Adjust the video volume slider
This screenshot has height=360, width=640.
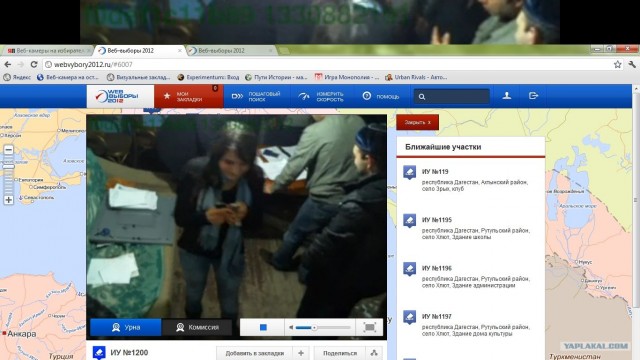point(323,327)
